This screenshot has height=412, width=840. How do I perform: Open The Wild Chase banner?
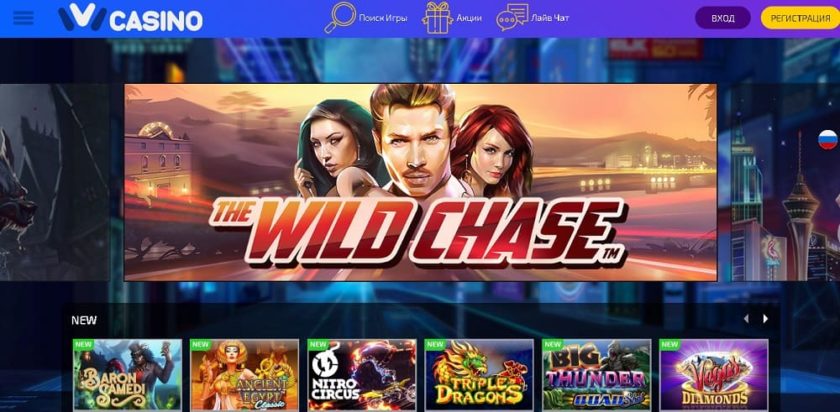tap(421, 182)
